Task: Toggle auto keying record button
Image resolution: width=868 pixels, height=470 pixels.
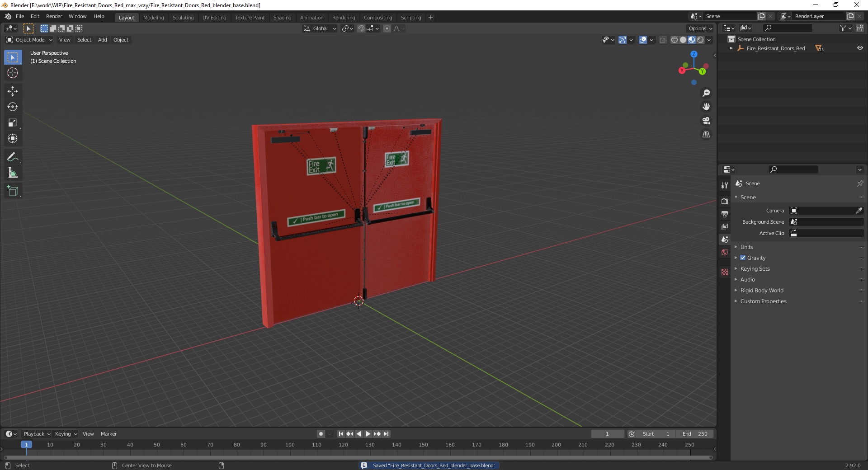Action: 321,434
